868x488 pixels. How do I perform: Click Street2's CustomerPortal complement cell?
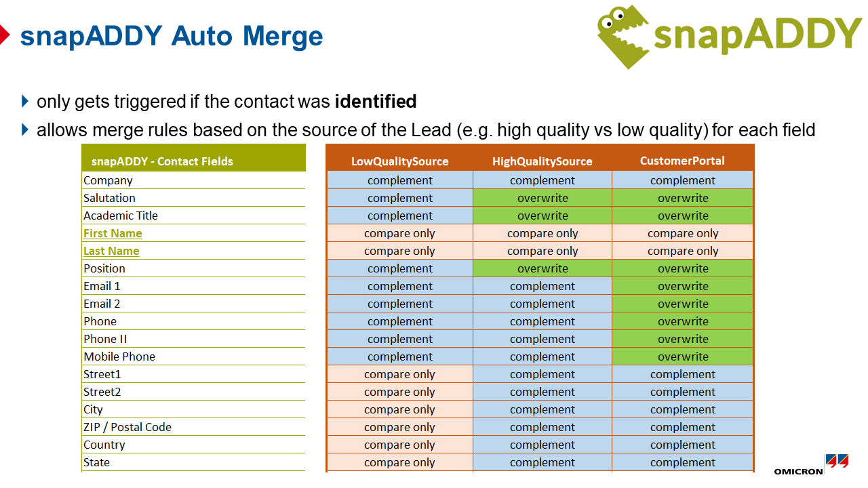coord(683,392)
